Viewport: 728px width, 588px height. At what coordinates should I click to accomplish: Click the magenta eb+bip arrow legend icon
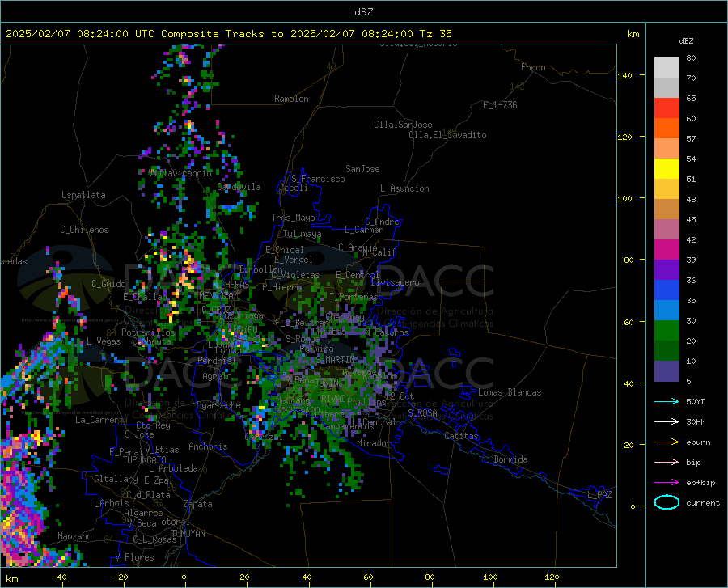[x=667, y=483]
